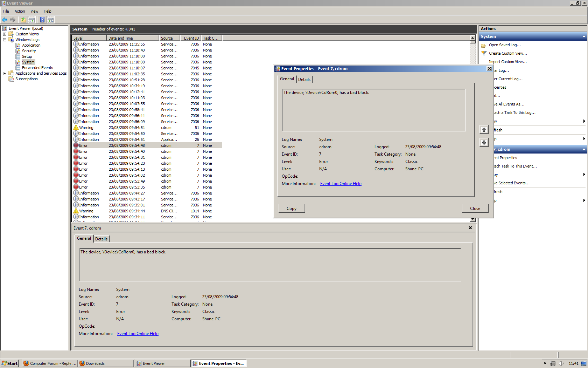The image size is (588, 368).
Task: Click previous event up arrow in dialog
Action: [484, 130]
